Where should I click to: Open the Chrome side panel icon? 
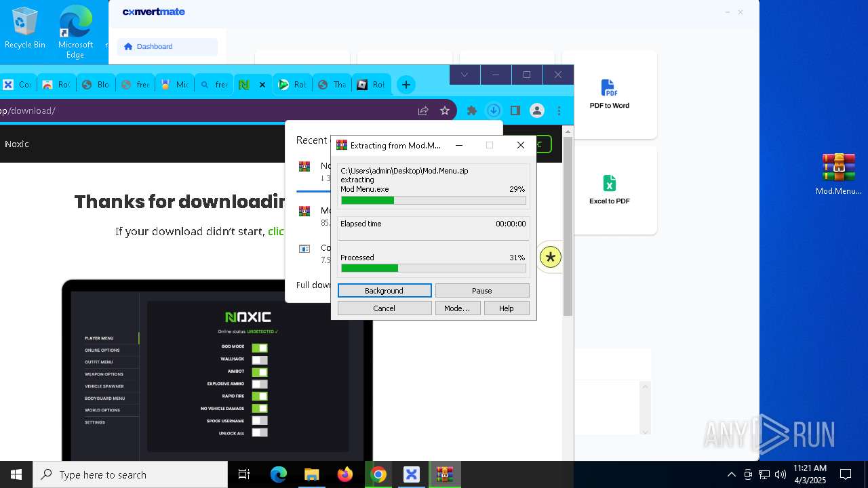(x=515, y=110)
